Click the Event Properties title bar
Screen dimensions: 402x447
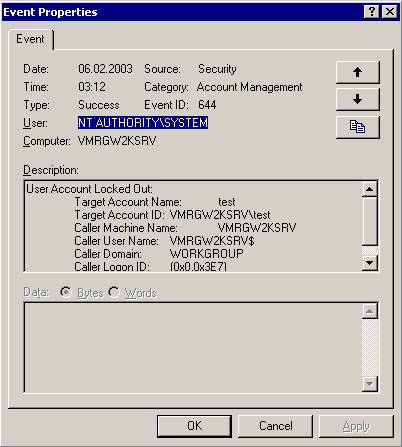click(x=183, y=12)
